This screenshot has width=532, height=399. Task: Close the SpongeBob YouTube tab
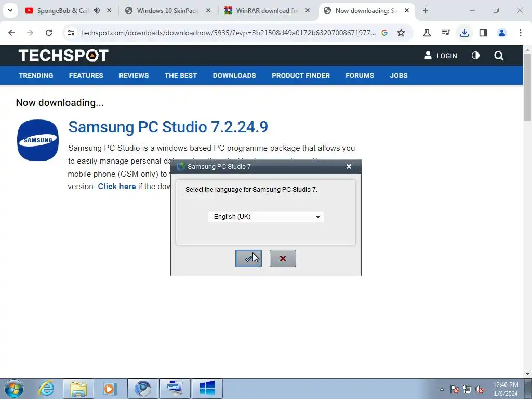click(x=109, y=10)
